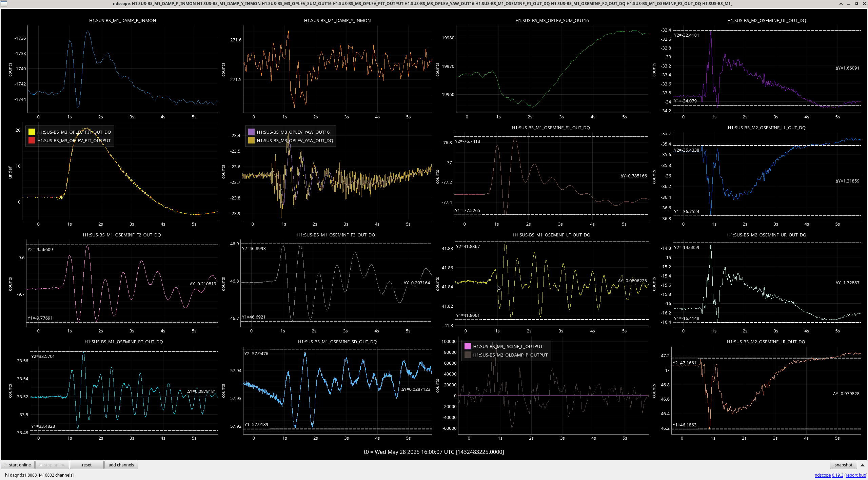Screen dimensions: 868x480
Task: Click the ΔY=1.66091 readout
Action: [847, 68]
